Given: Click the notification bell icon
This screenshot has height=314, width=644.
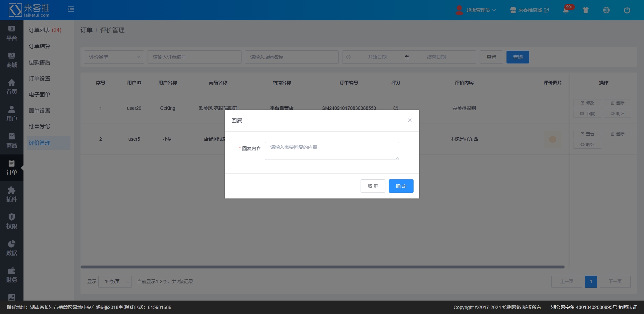Looking at the screenshot, I should click(x=566, y=10).
